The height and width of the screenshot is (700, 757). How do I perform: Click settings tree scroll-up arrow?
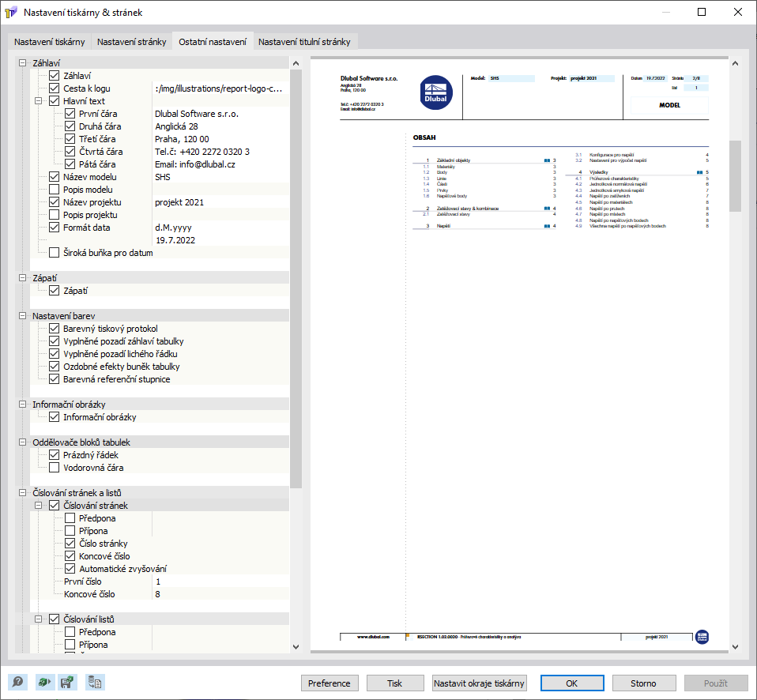[296, 63]
